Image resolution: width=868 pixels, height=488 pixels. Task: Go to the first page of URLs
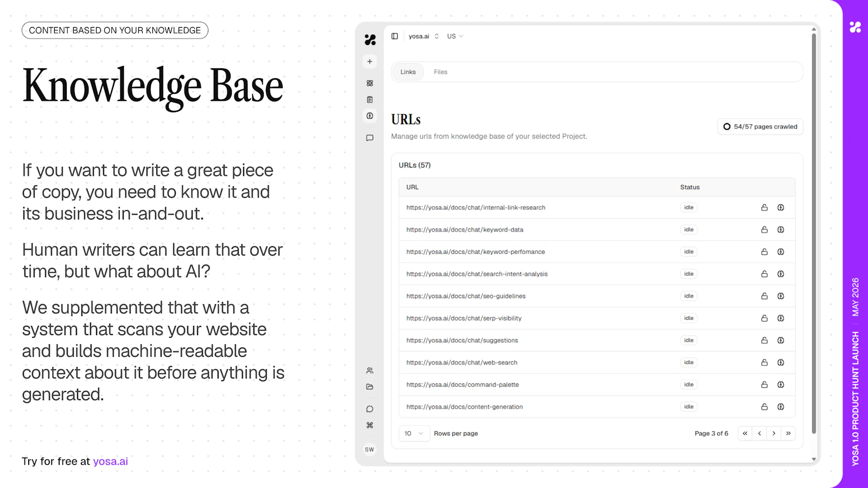tap(745, 434)
